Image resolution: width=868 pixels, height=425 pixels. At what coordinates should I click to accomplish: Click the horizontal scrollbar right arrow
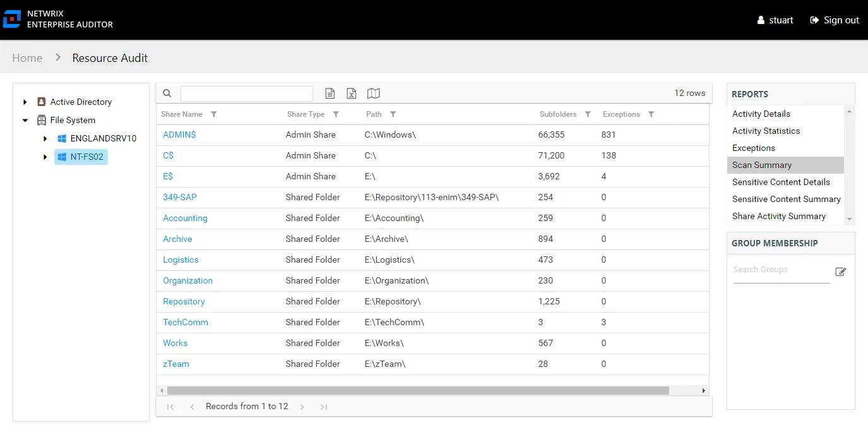pos(704,391)
